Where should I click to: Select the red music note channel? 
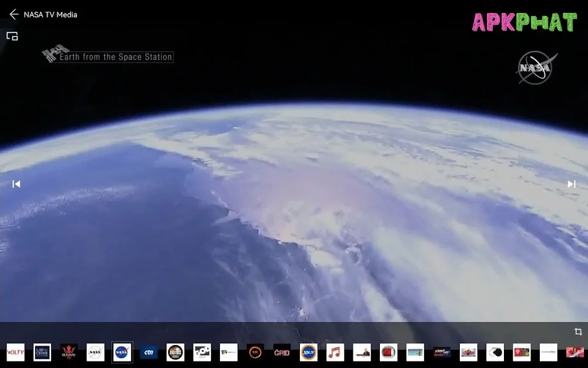point(335,352)
